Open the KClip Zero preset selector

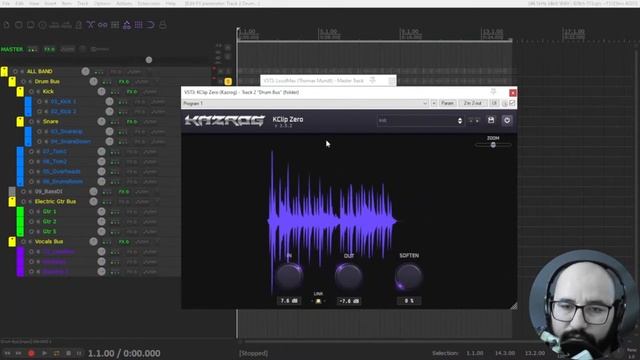tap(420, 121)
